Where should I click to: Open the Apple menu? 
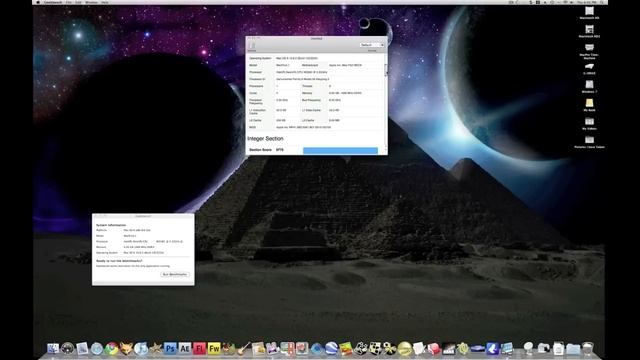(x=38, y=2)
